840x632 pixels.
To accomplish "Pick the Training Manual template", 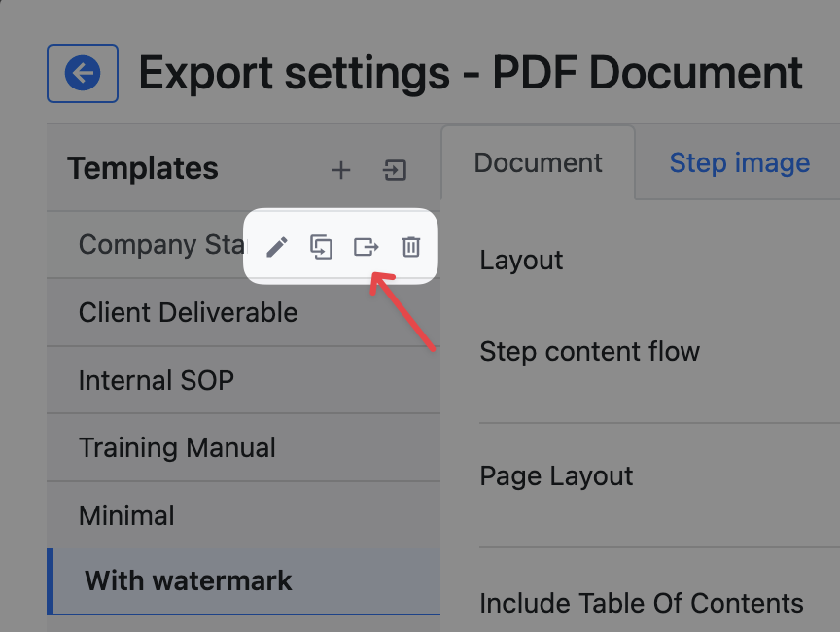I will pos(177,447).
